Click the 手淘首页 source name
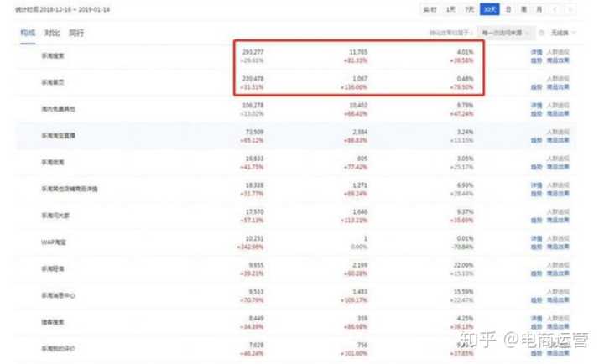The width and height of the screenshot is (604, 364). 53,82
